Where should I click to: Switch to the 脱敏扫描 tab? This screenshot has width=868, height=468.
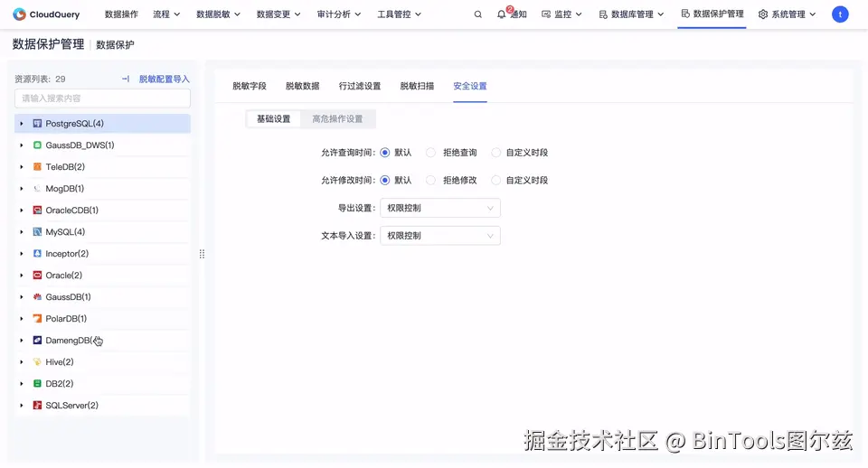(417, 87)
